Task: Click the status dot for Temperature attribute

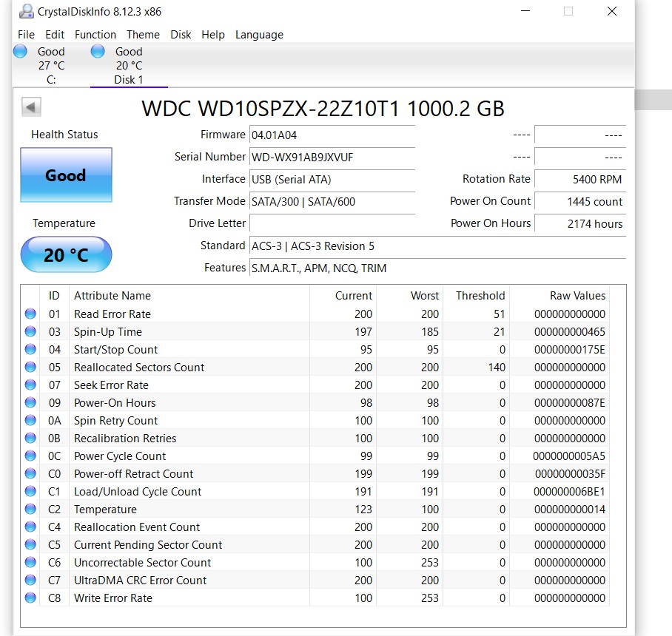Action: pyautogui.click(x=30, y=510)
